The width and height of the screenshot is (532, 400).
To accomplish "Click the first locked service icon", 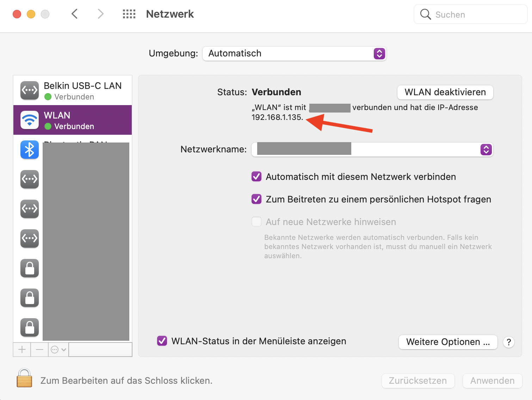I will tap(30, 268).
